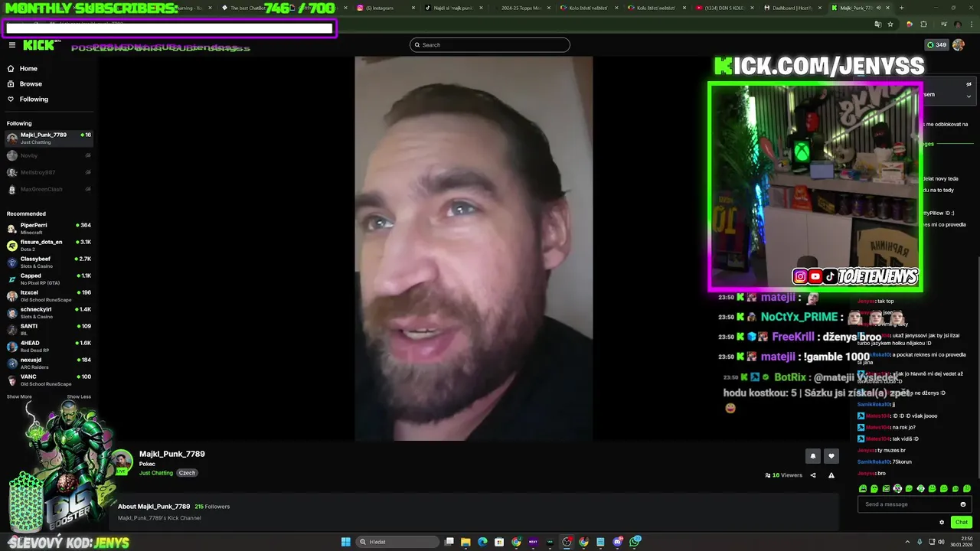Focus the Kick Search field
This screenshot has width=980, height=551.
click(x=490, y=45)
